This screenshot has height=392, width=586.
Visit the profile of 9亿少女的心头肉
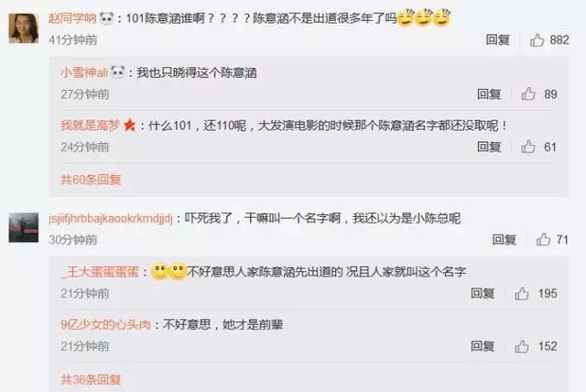point(105,324)
